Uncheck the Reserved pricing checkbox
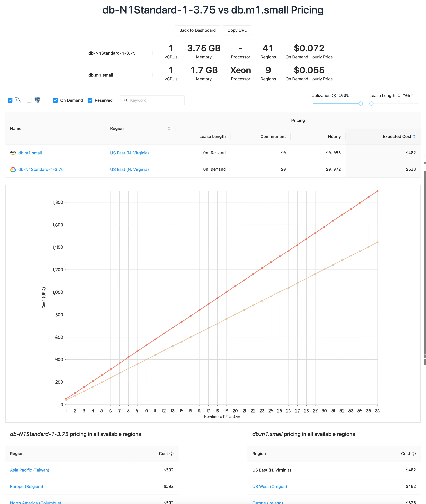Viewport: 426px width, 504px height. [x=90, y=100]
